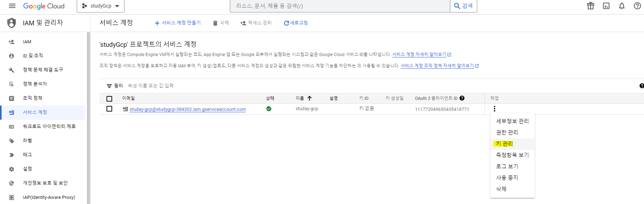644x204 pixels.
Task: Click 액세스 관리 toolbar button
Action: click(256, 23)
